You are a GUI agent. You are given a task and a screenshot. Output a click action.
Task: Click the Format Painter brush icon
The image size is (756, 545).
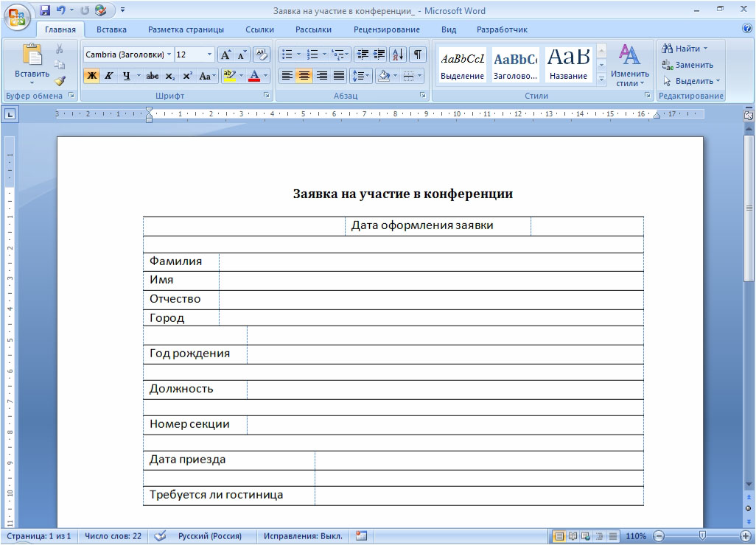tap(59, 80)
